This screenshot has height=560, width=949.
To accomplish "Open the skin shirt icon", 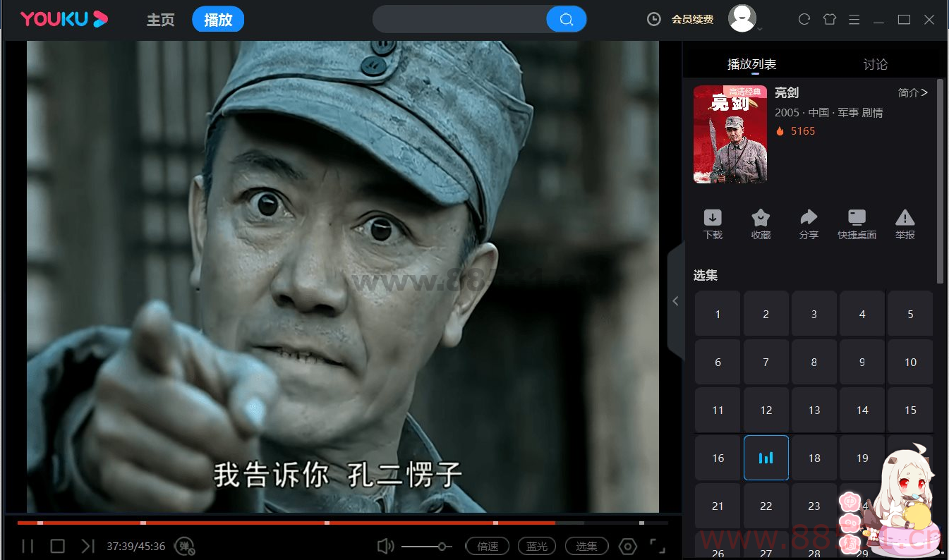I will (x=830, y=19).
